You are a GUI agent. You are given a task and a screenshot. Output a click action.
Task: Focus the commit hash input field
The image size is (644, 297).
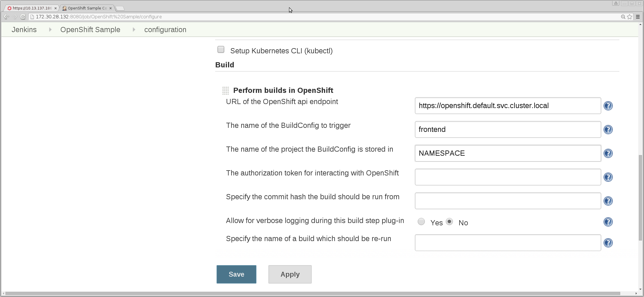click(x=508, y=201)
